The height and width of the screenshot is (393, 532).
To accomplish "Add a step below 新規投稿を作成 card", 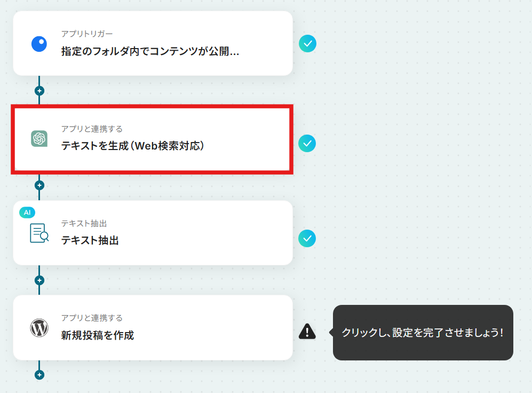I will pyautogui.click(x=39, y=375).
